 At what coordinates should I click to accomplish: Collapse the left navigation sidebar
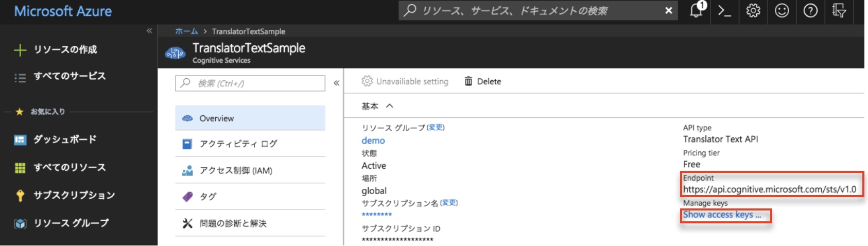[x=149, y=31]
